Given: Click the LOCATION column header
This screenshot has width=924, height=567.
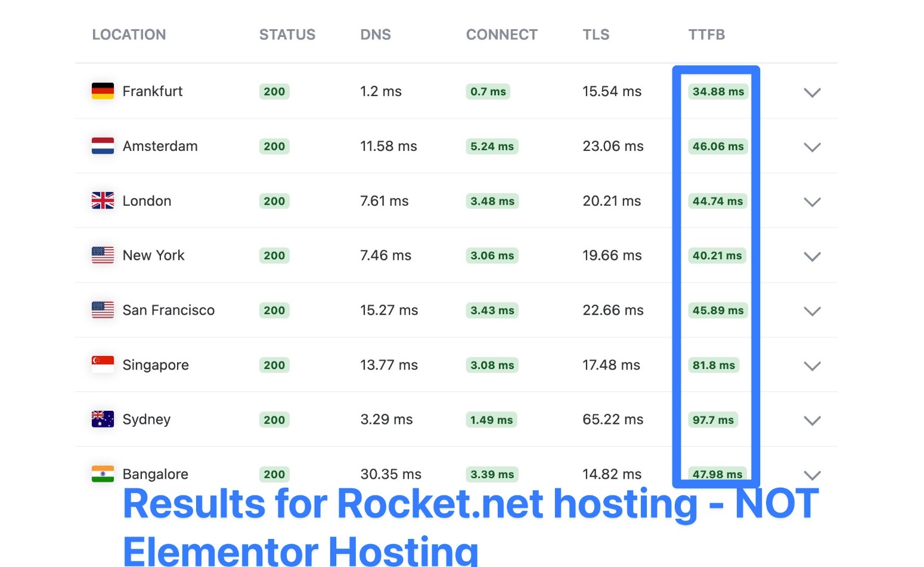Looking at the screenshot, I should tap(129, 35).
